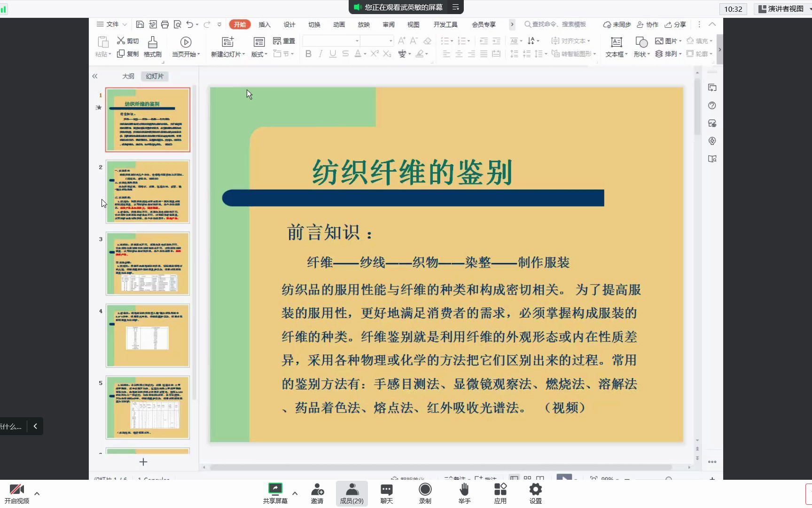Click the Arrange (排列) layers icon
The width and height of the screenshot is (812, 508).
[x=659, y=54]
